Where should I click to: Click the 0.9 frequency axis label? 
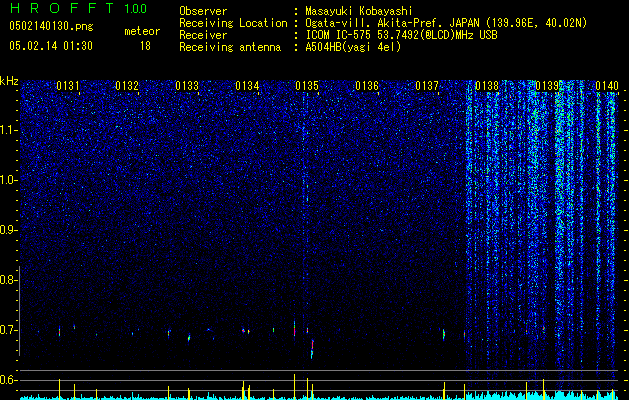(x=9, y=230)
